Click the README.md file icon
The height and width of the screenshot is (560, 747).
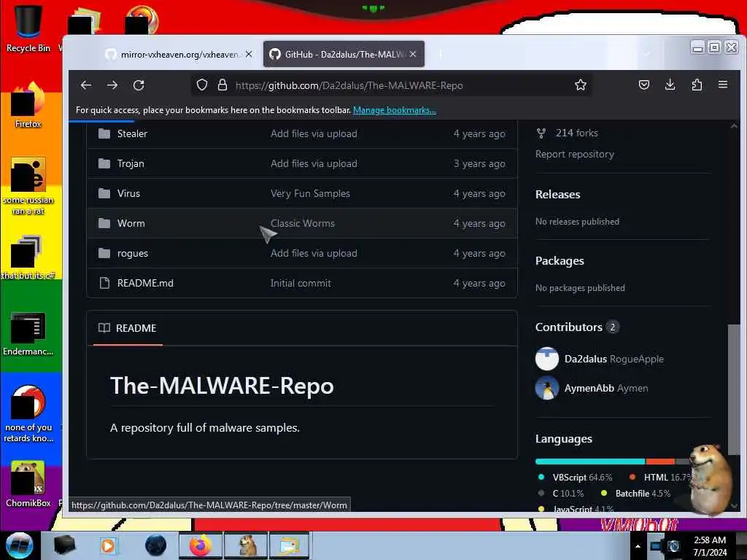[104, 283]
